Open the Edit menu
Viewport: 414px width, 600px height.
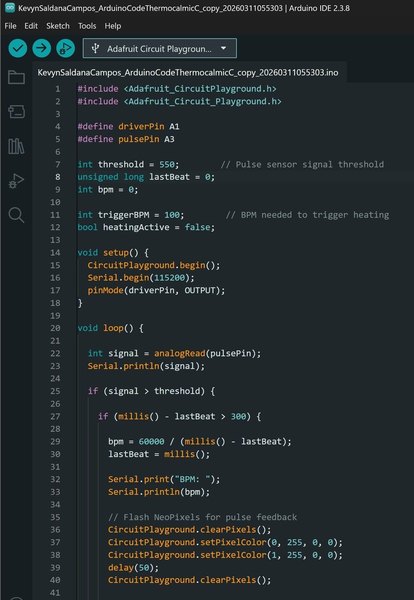click(31, 26)
